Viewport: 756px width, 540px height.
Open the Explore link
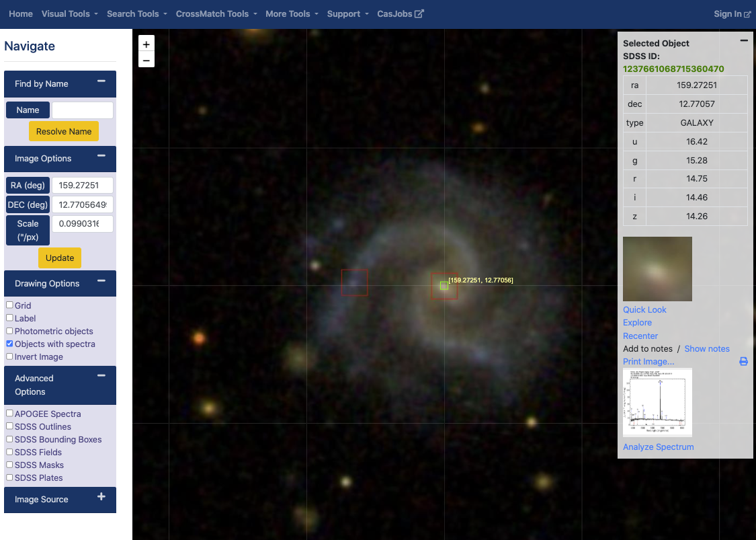[x=637, y=322]
